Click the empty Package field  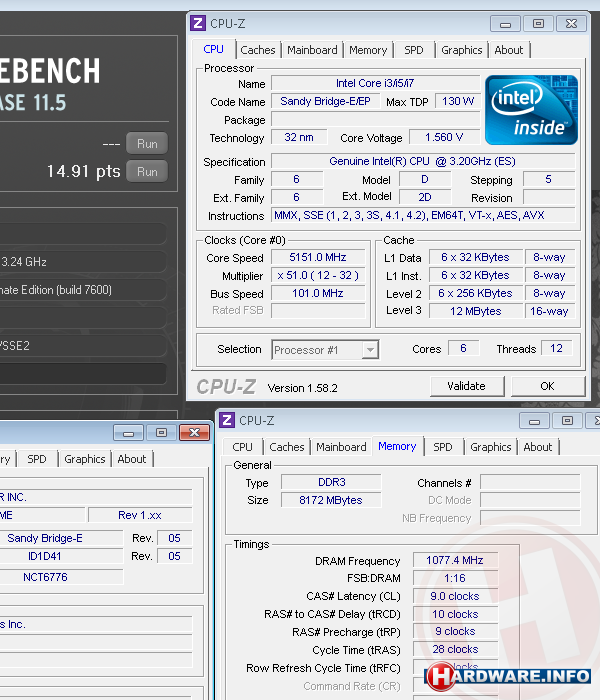click(375, 119)
